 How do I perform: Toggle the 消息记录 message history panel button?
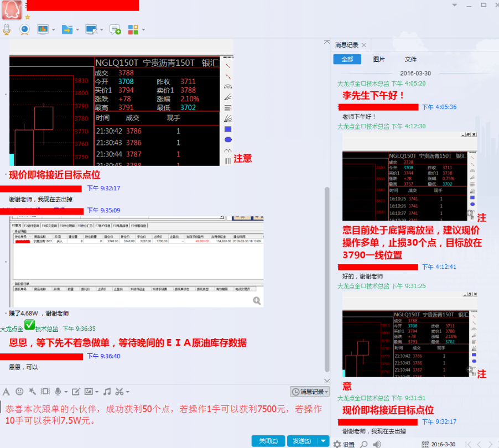(x=309, y=392)
